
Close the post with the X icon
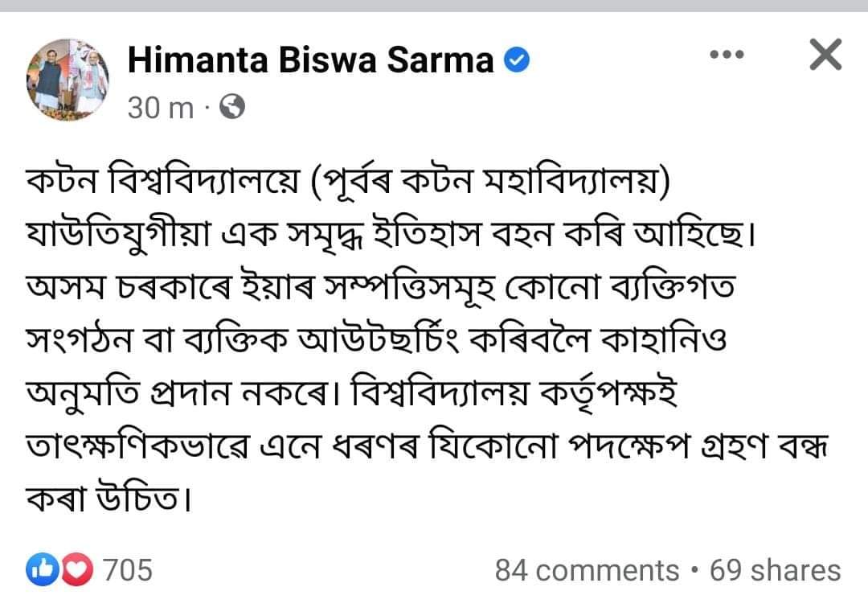tap(824, 55)
